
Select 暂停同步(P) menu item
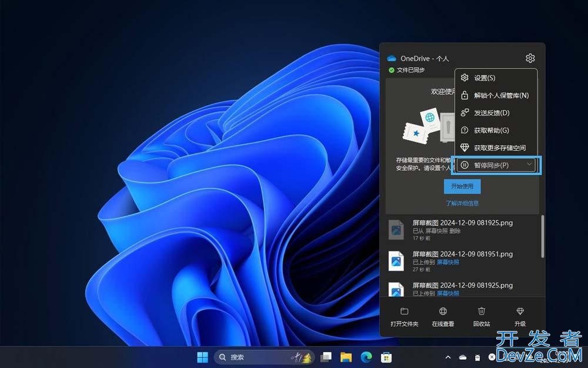point(496,165)
